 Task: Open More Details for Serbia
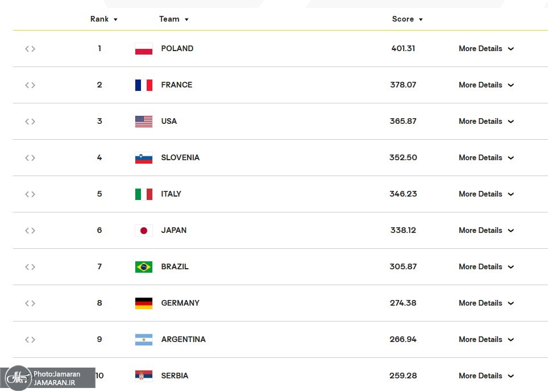click(x=486, y=376)
